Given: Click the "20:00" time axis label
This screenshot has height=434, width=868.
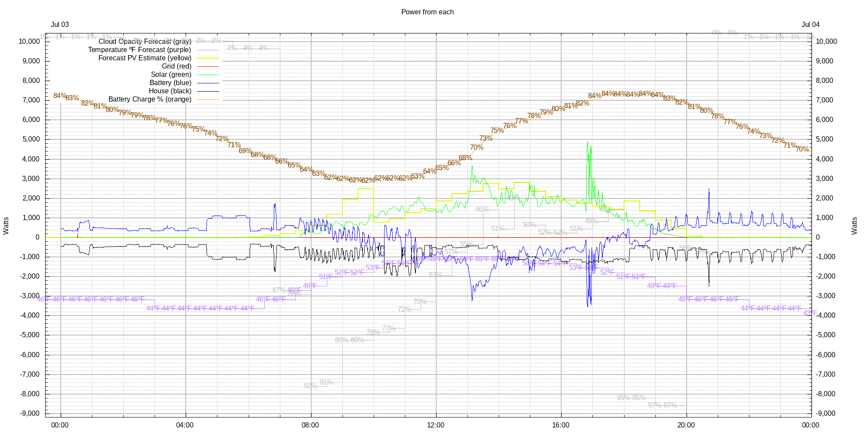Looking at the screenshot, I should 686,425.
